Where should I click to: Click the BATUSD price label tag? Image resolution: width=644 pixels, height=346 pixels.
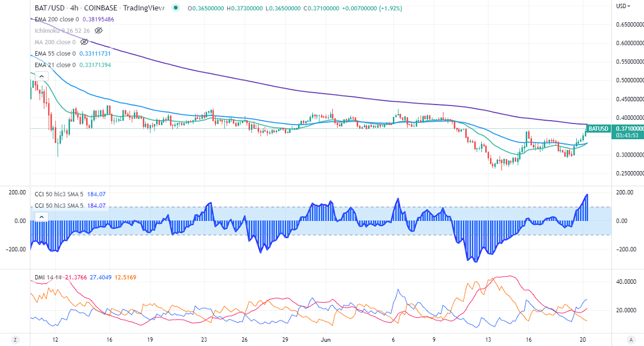(x=598, y=128)
